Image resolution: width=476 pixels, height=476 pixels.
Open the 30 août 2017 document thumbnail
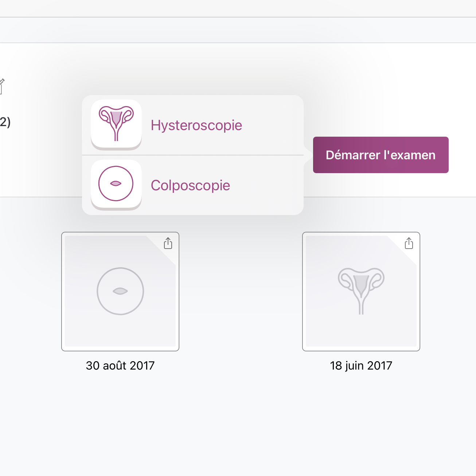[120, 292]
